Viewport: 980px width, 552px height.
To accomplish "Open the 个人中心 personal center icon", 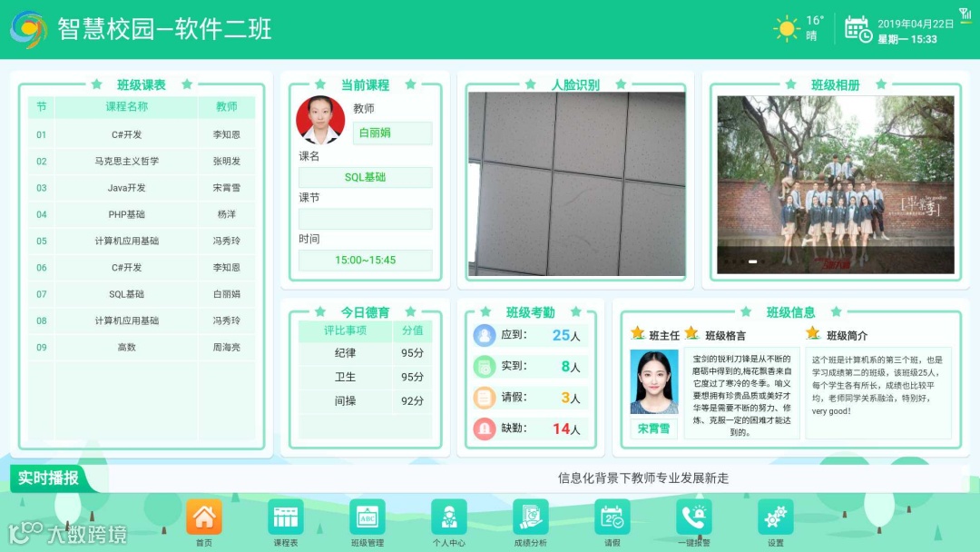I will (x=449, y=517).
